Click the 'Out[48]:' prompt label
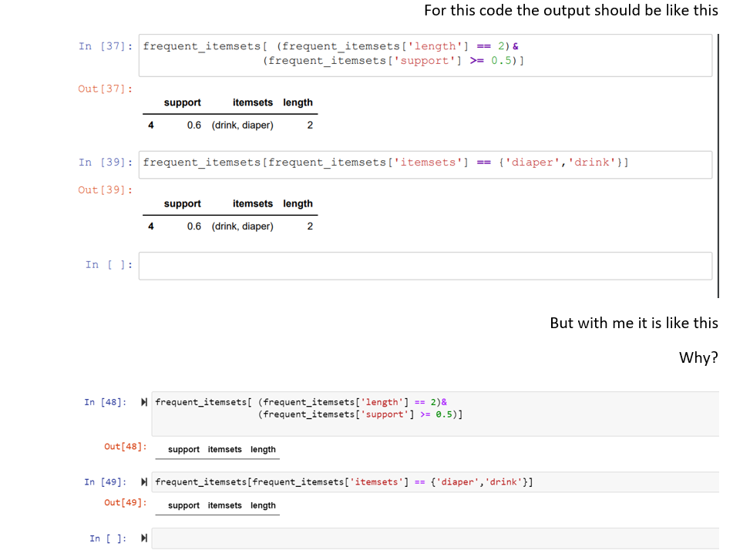750x560 pixels. click(x=126, y=447)
